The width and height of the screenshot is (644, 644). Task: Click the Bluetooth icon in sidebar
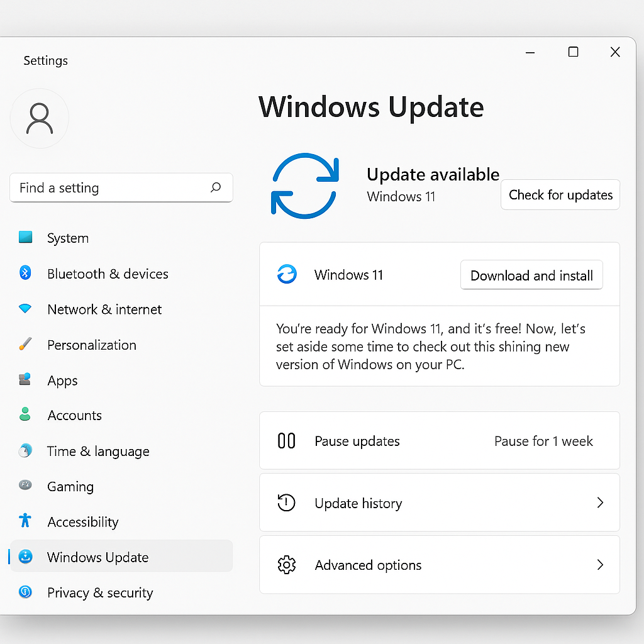25,272
